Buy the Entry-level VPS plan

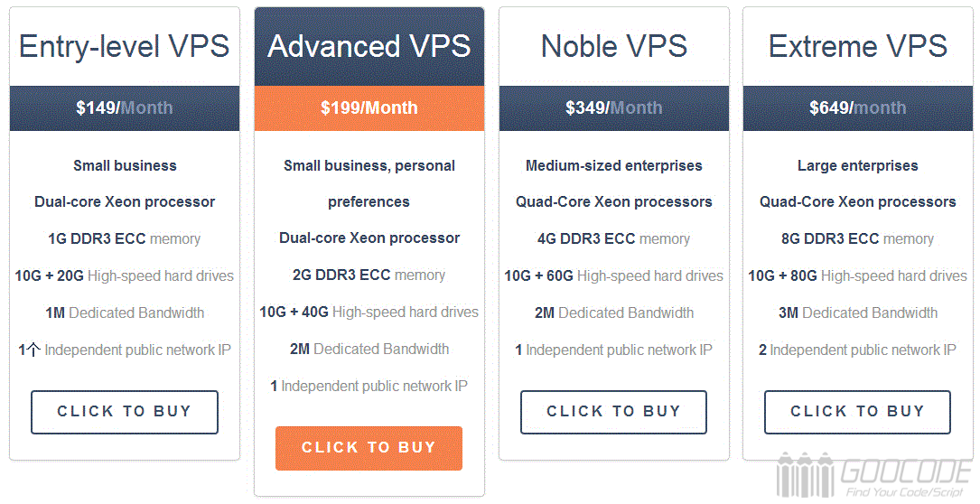[125, 412]
